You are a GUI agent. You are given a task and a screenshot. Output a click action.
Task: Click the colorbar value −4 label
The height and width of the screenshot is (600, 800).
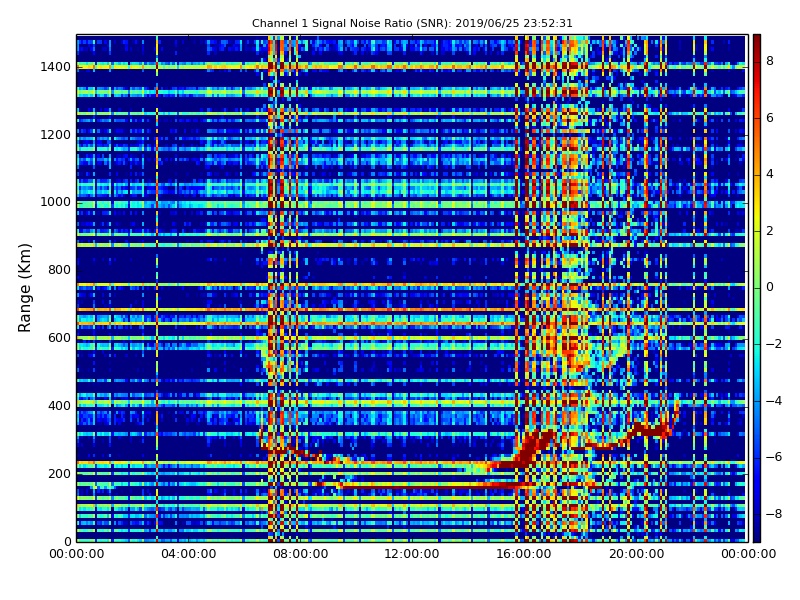[774, 401]
